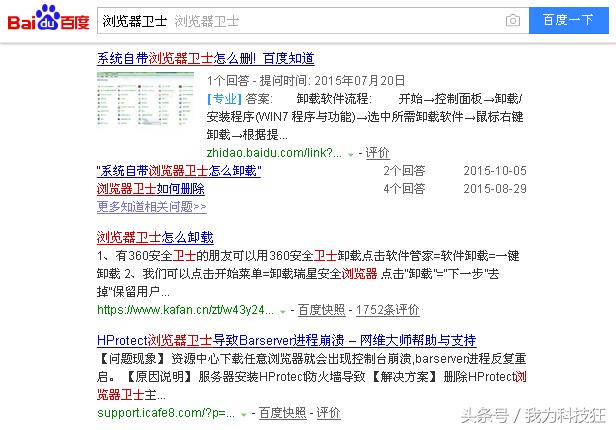The image size is (616, 430).
Task: Click the text 4个回答
Action: click(404, 189)
